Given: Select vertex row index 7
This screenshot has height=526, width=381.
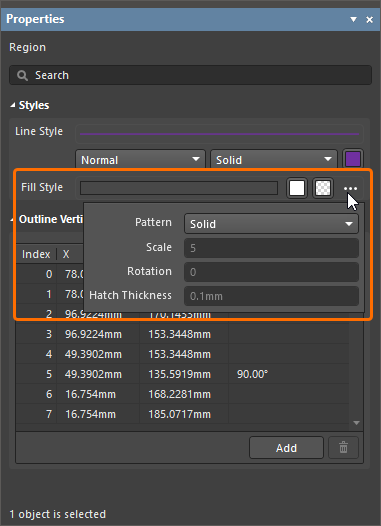Looking at the screenshot, I should [x=182, y=414].
